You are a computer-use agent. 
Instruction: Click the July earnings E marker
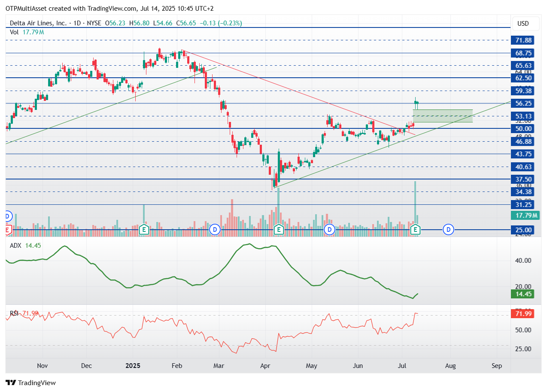415,230
